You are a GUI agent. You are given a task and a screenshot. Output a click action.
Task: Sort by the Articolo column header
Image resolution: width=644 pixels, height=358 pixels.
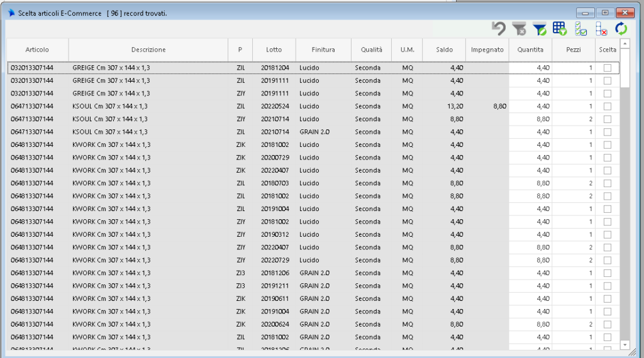click(37, 50)
